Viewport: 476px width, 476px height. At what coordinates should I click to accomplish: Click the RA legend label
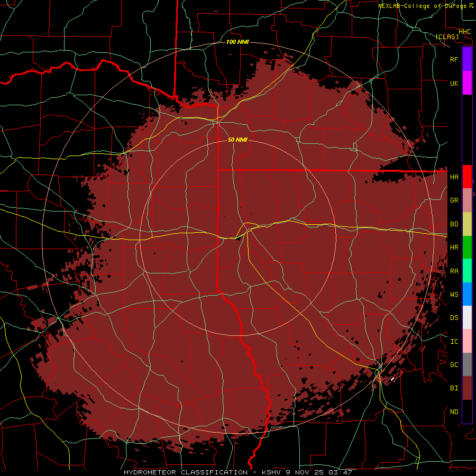[x=454, y=271]
